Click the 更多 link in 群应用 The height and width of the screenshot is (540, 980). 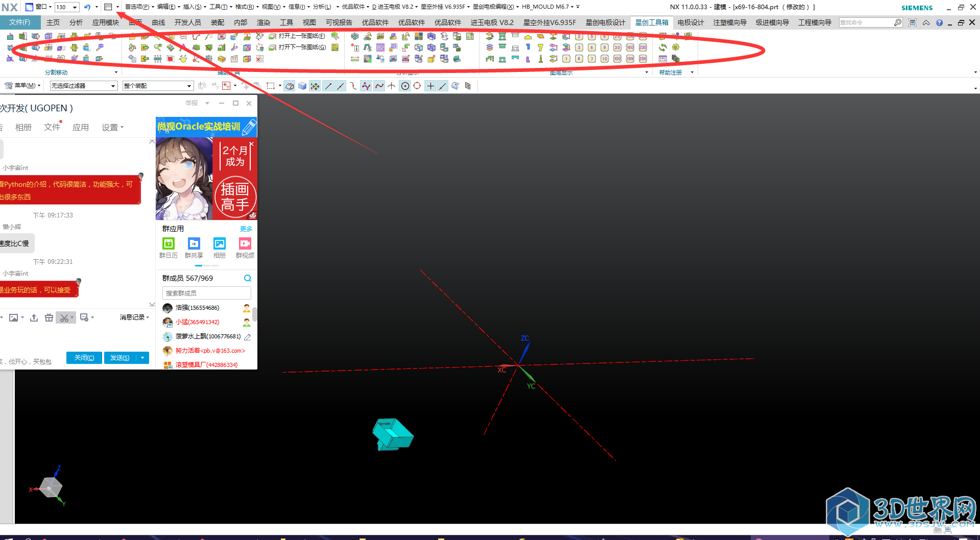[x=246, y=229]
